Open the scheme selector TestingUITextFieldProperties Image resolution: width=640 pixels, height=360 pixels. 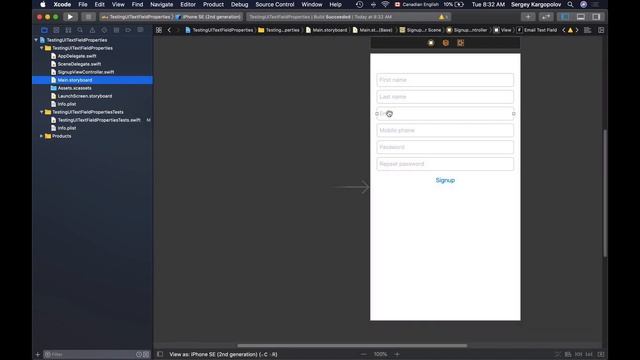(x=137, y=17)
